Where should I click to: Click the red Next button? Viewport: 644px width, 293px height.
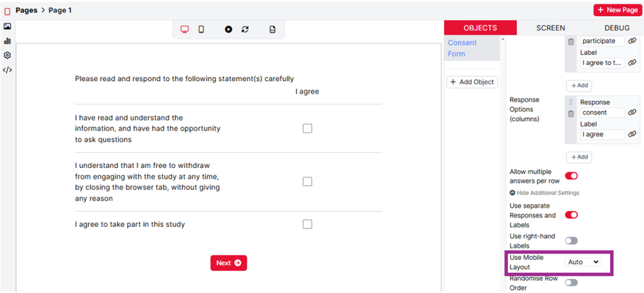(229, 263)
